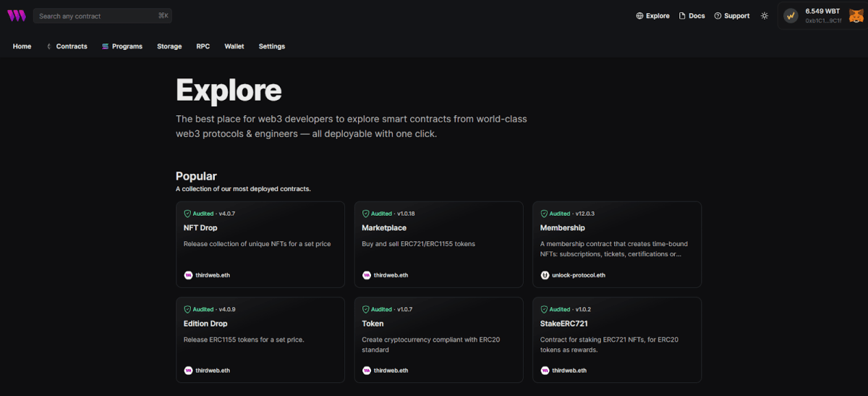Click the Audited shield on Marketplace
The image size is (868, 396).
coord(365,214)
